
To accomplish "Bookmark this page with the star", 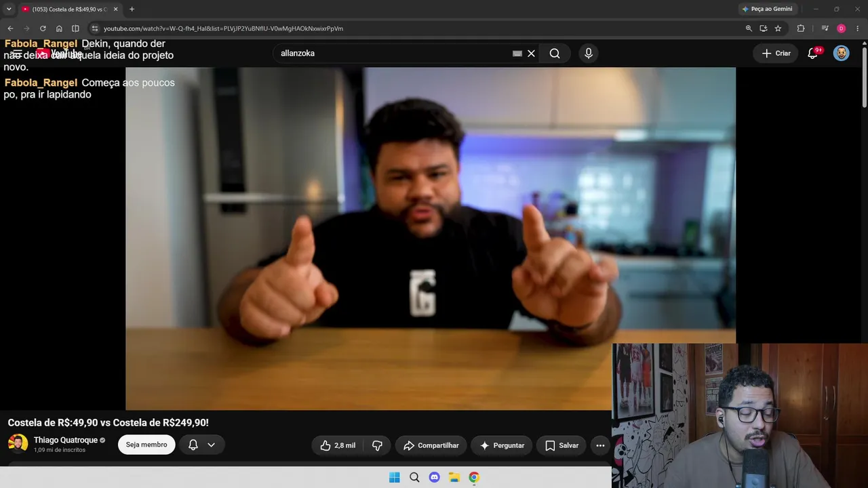I will point(778,28).
